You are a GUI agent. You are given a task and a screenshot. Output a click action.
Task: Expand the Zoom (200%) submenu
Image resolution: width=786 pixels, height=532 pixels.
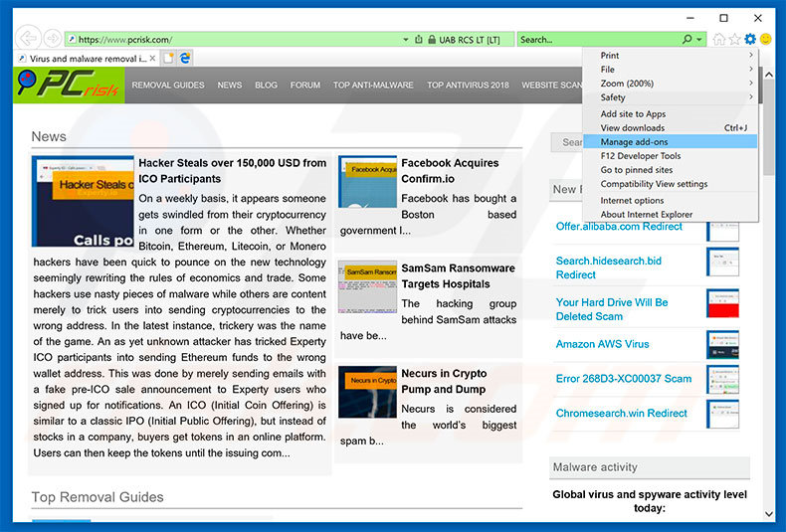671,84
